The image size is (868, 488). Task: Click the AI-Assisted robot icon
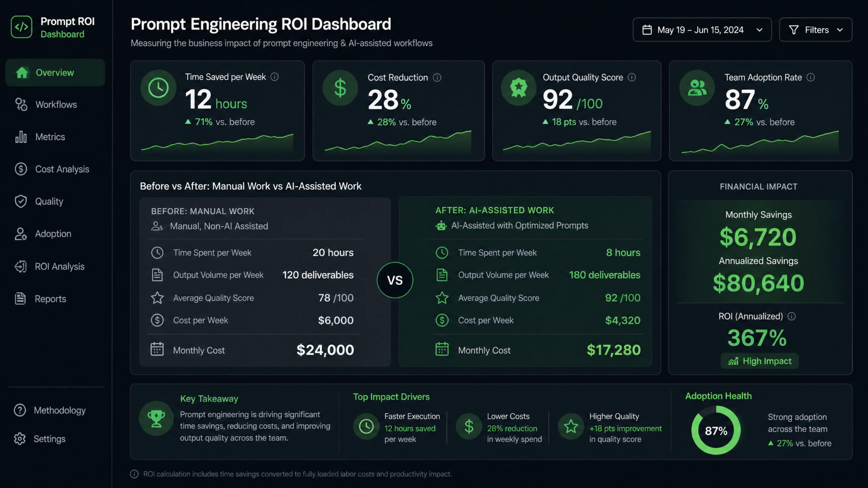click(x=441, y=226)
